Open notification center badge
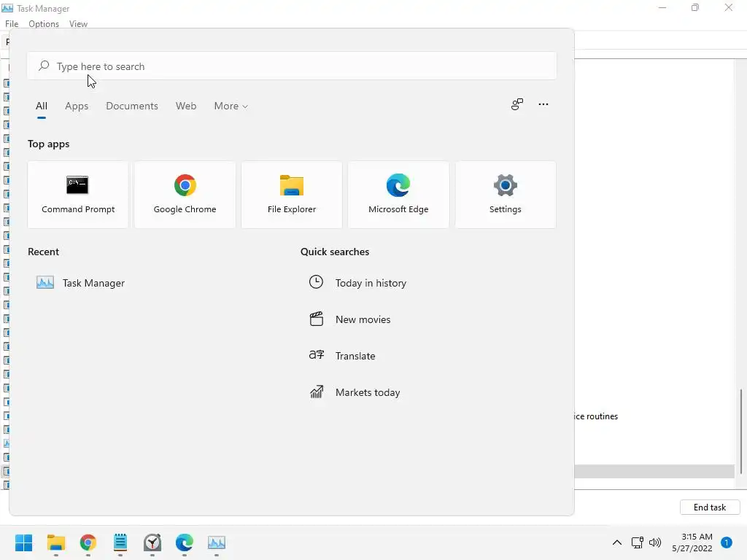Image resolution: width=747 pixels, height=560 pixels. click(x=727, y=542)
